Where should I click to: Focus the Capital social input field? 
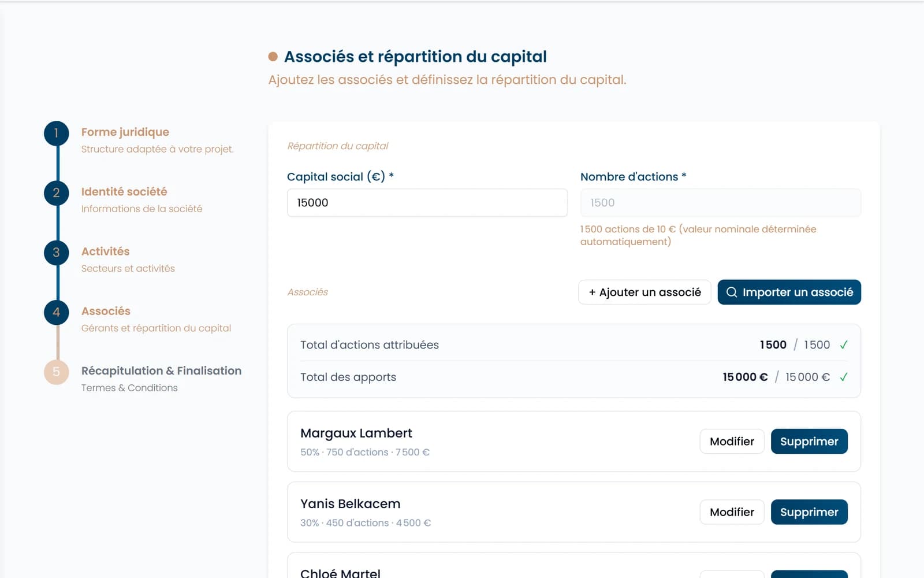(x=427, y=203)
